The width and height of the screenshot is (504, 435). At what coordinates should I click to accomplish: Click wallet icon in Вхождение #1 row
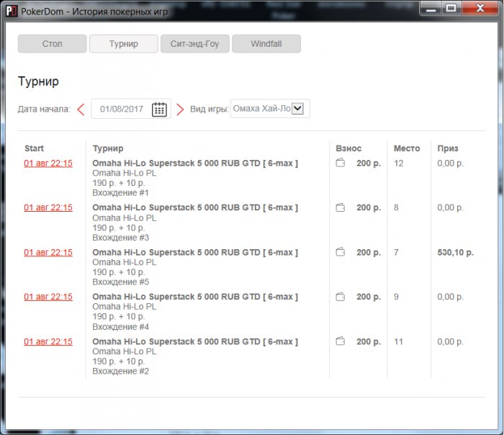click(341, 163)
